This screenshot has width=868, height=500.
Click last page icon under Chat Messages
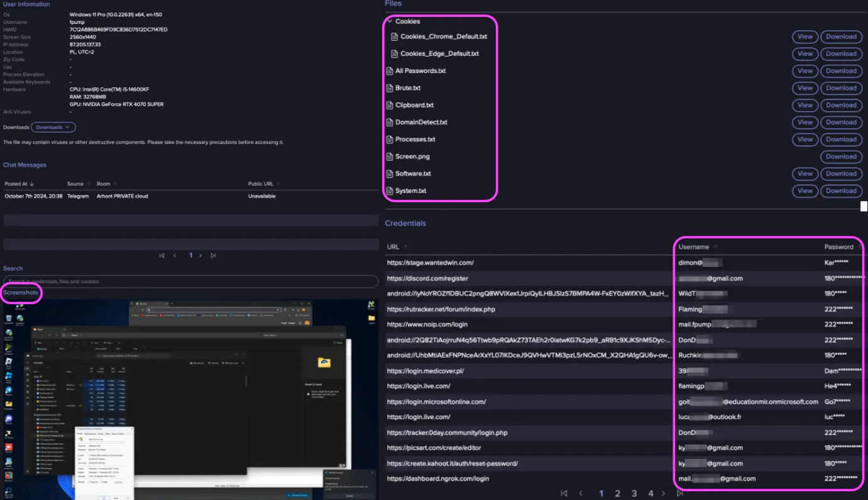[x=213, y=256]
